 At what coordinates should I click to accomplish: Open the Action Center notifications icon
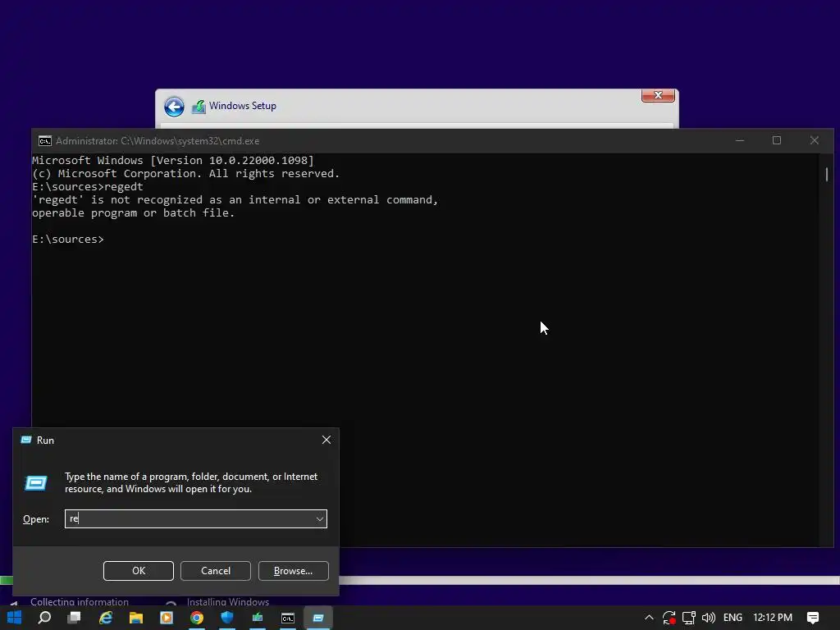[813, 618]
